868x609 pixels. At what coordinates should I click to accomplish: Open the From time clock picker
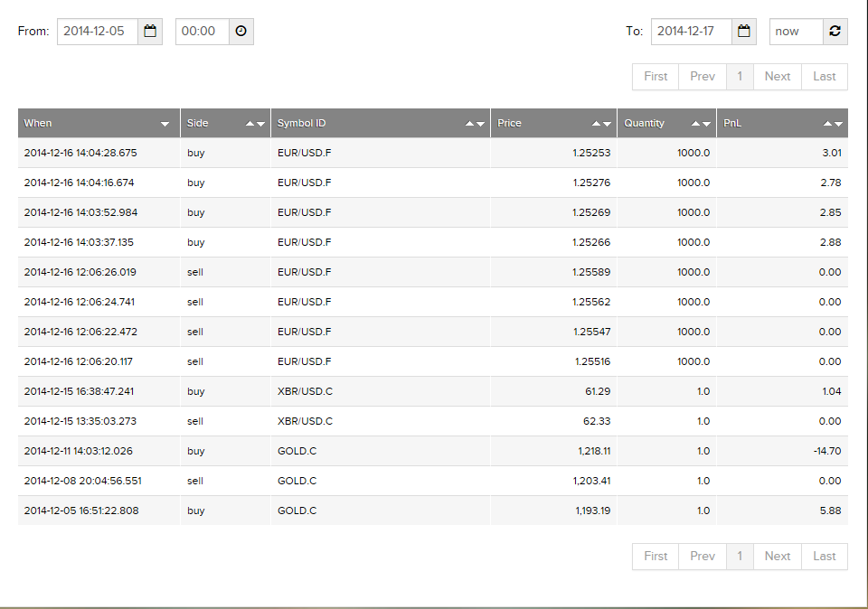pos(241,32)
